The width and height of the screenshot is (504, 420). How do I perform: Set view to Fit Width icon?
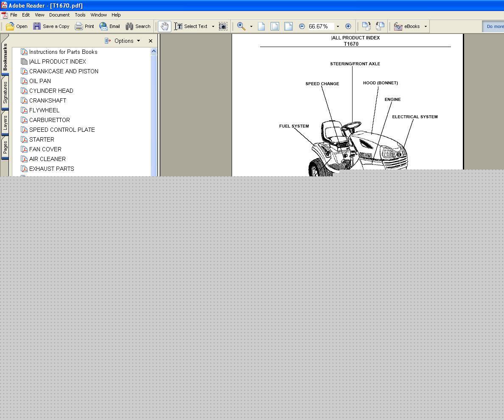(288, 26)
